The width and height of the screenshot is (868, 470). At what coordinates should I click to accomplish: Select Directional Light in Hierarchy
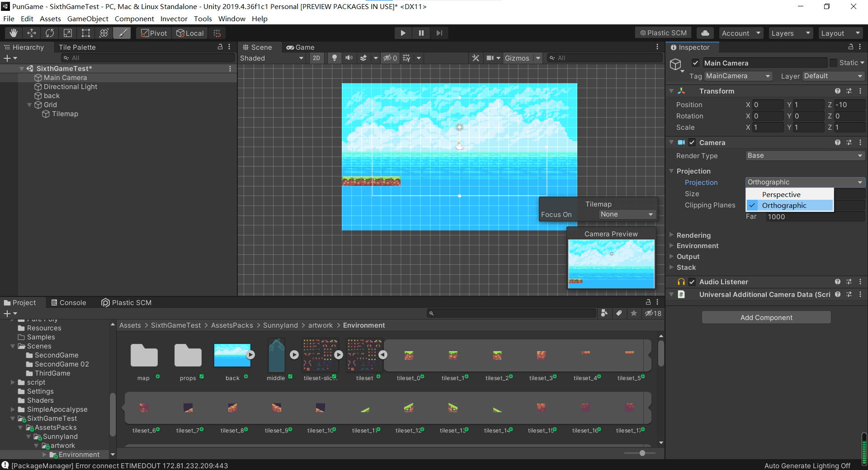[70, 87]
